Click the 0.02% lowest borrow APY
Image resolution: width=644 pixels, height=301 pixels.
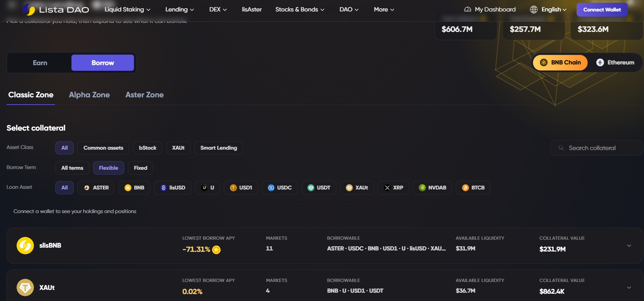(x=192, y=292)
